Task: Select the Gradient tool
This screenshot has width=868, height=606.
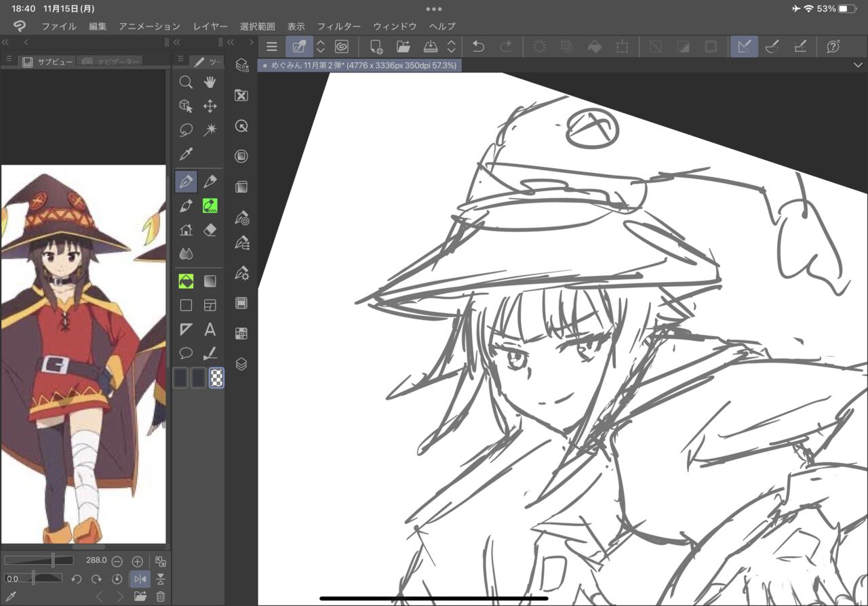Action: tap(210, 281)
